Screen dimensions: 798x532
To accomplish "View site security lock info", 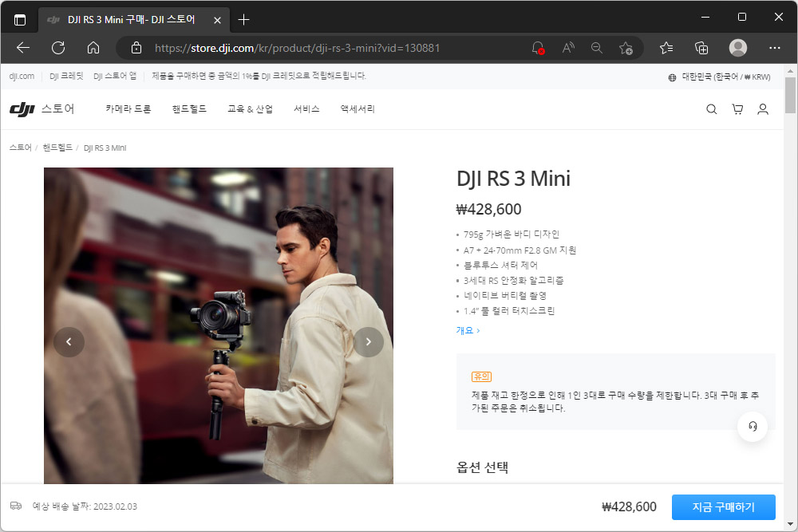I will [x=136, y=48].
